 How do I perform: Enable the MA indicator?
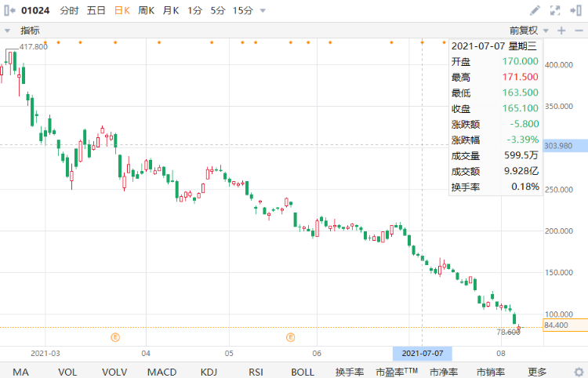click(20, 372)
